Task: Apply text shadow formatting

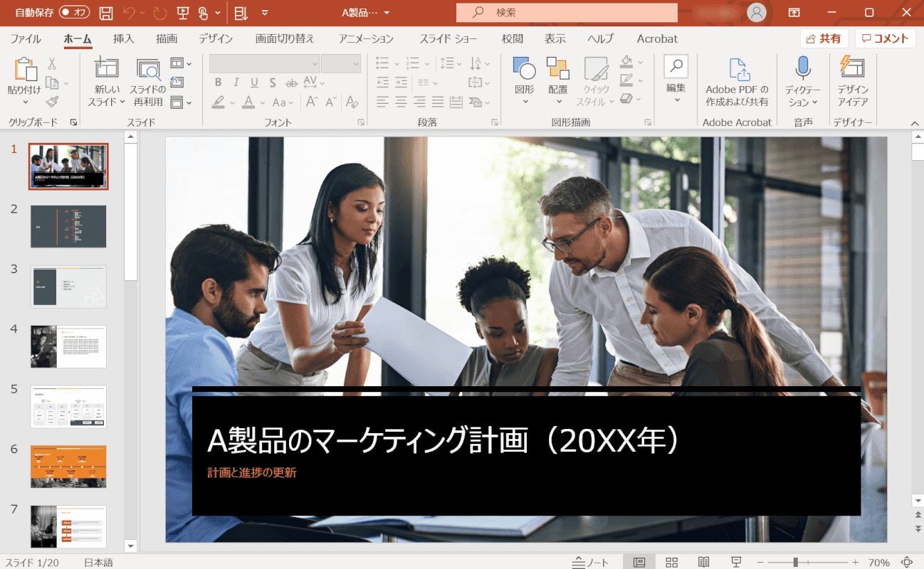Action: point(272,83)
